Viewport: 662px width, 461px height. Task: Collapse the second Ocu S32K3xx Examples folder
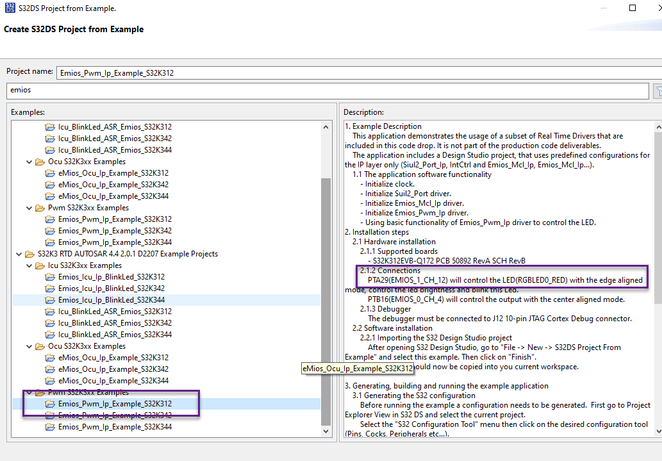(x=29, y=346)
